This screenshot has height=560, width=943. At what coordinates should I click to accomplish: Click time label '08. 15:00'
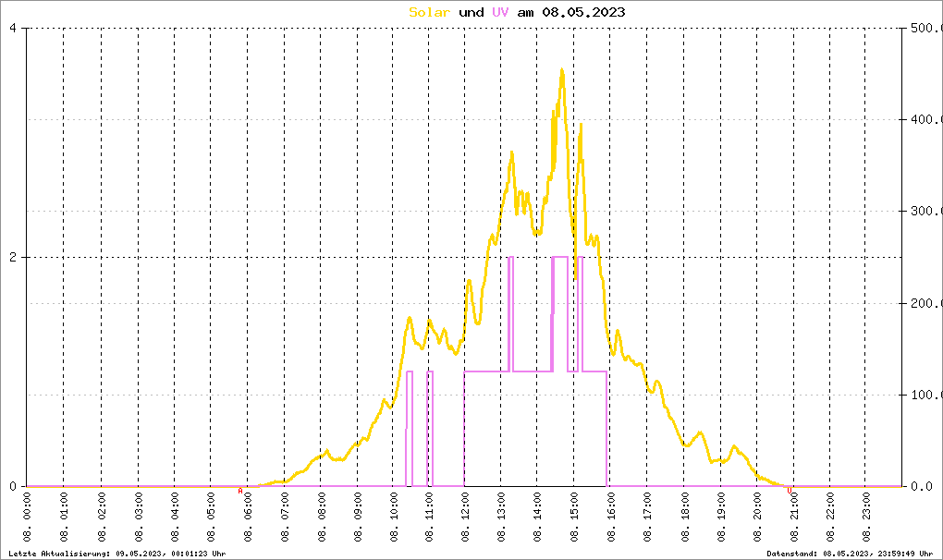(x=574, y=517)
